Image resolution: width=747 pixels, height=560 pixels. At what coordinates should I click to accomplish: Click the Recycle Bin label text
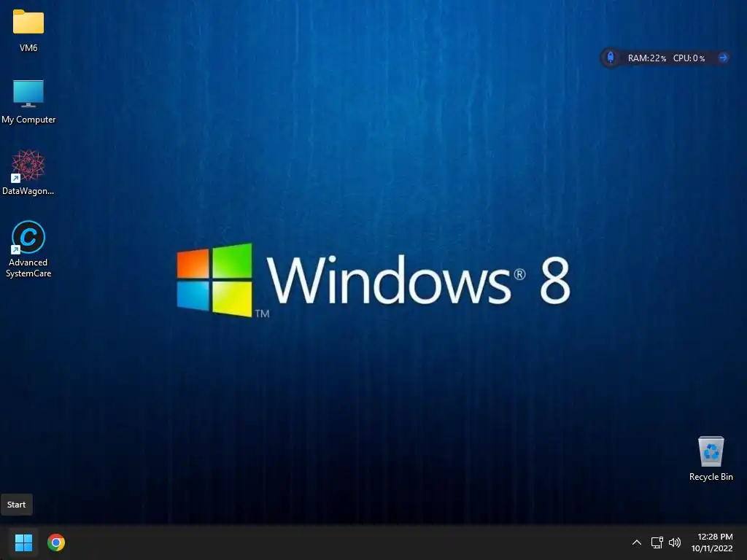coord(711,477)
